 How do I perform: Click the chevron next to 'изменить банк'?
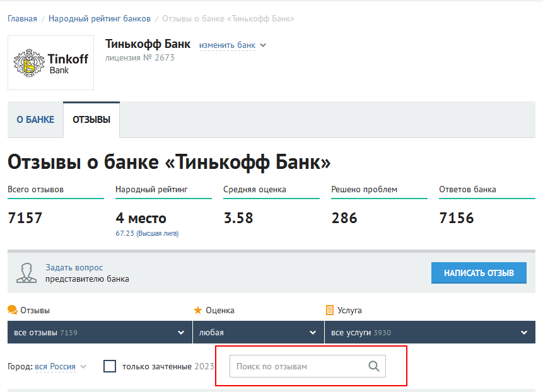[263, 45]
